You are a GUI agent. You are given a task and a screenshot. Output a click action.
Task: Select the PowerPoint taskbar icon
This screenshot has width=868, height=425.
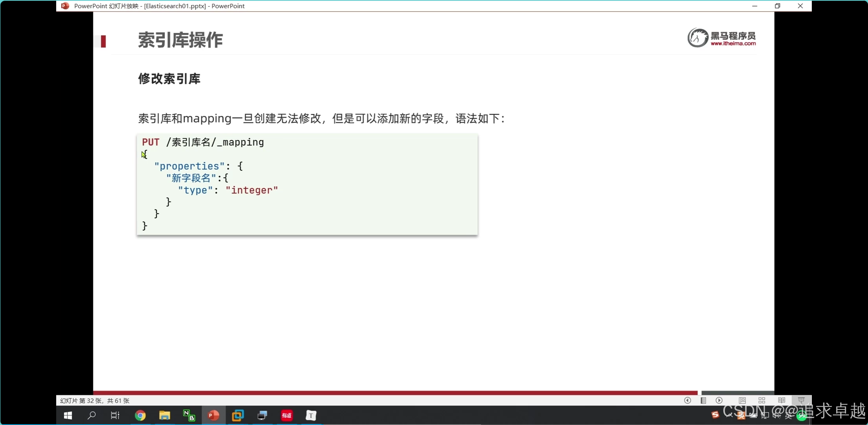(214, 415)
